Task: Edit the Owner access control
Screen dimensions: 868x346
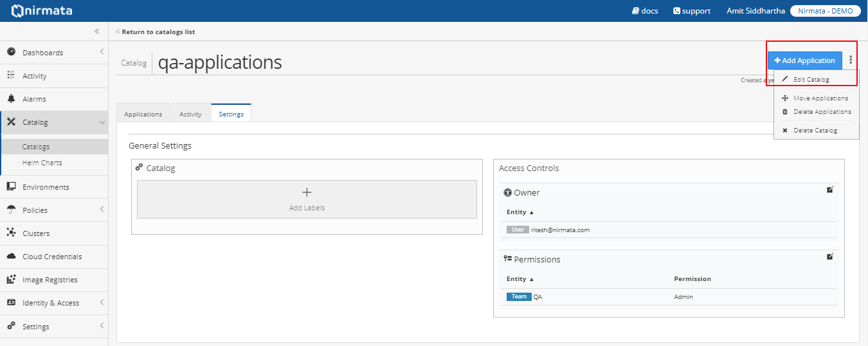Action: [x=830, y=190]
